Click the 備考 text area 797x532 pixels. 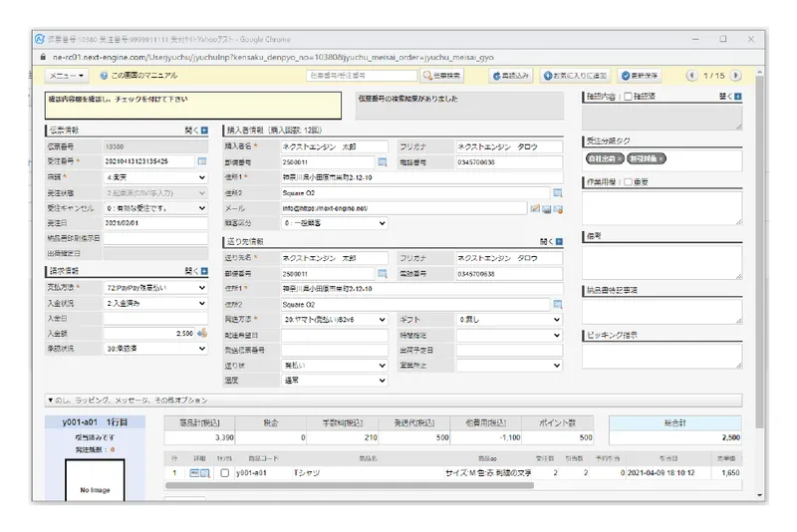point(662,262)
